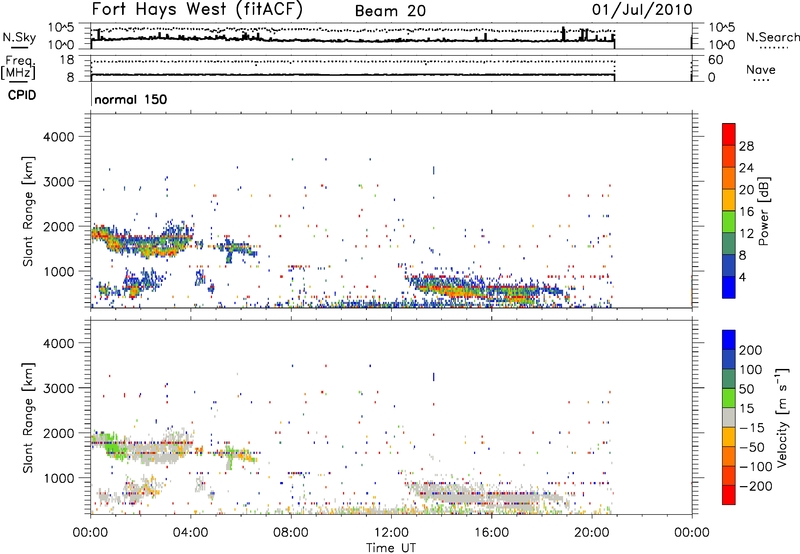Click the '2000' tick on velocity panel
This screenshot has width=800, height=554.
point(59,433)
